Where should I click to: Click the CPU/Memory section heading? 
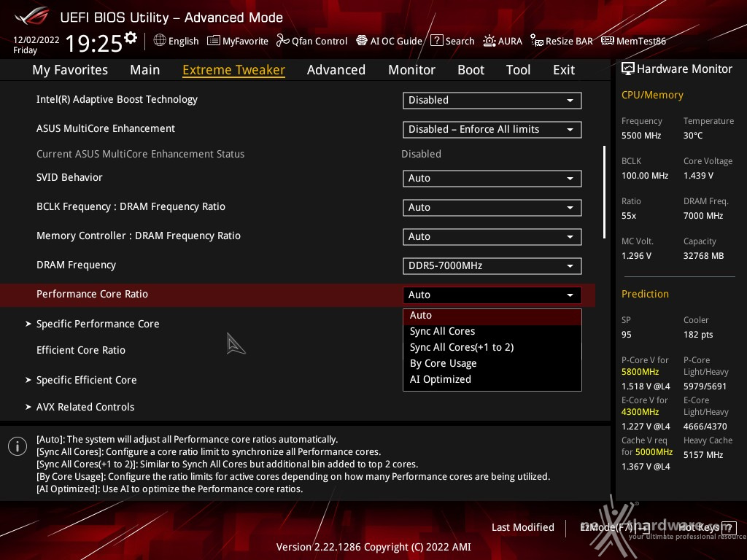pyautogui.click(x=652, y=96)
